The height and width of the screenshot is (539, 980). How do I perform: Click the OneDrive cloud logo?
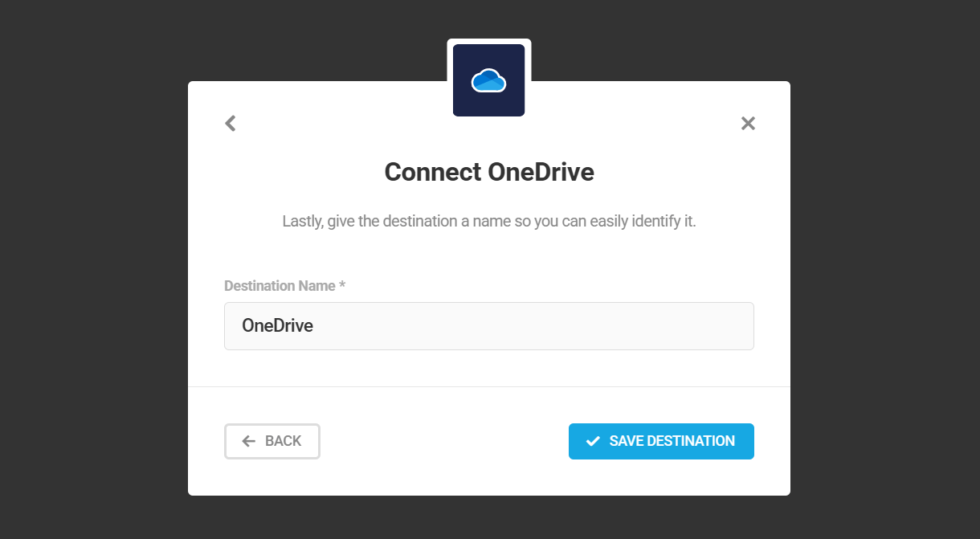tap(488, 80)
